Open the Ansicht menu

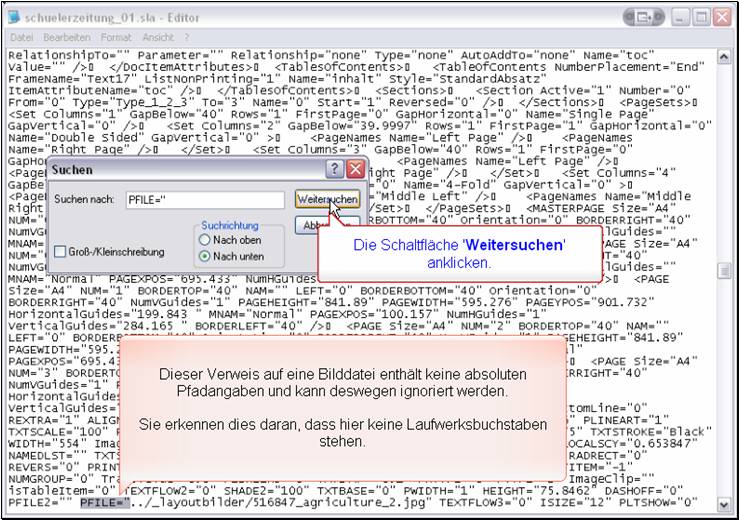tap(158, 37)
